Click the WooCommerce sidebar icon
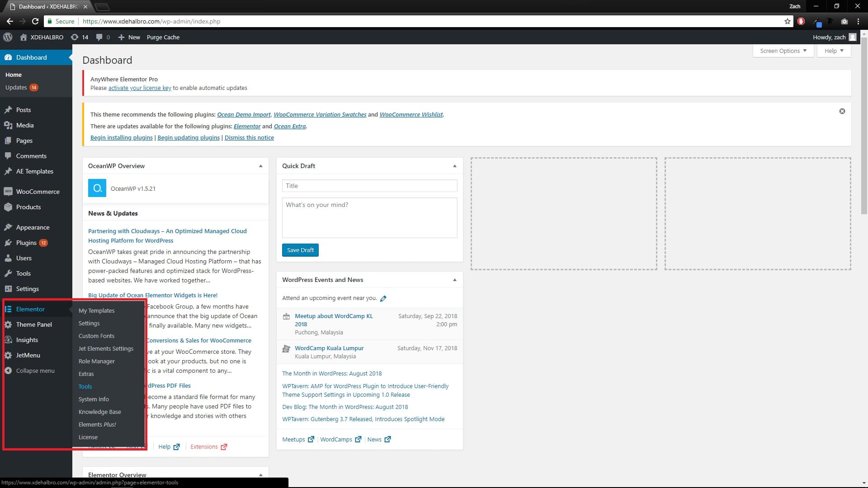The width and height of the screenshot is (868, 488). [x=8, y=192]
